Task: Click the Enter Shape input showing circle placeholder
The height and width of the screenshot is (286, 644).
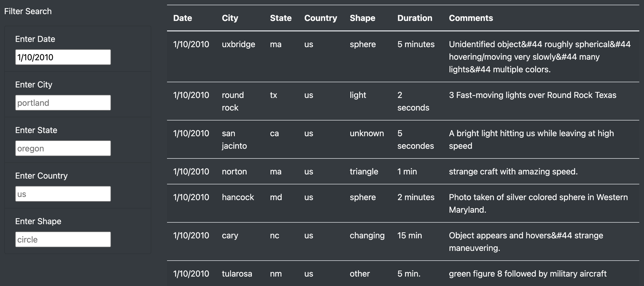Action: click(63, 239)
